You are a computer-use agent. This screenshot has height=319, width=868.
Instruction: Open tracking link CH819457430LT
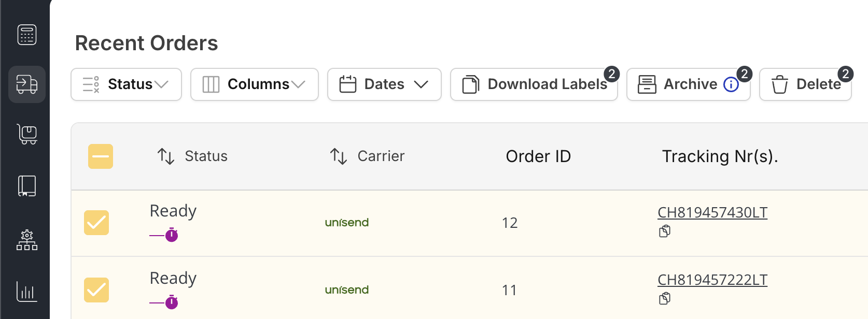coord(712,213)
